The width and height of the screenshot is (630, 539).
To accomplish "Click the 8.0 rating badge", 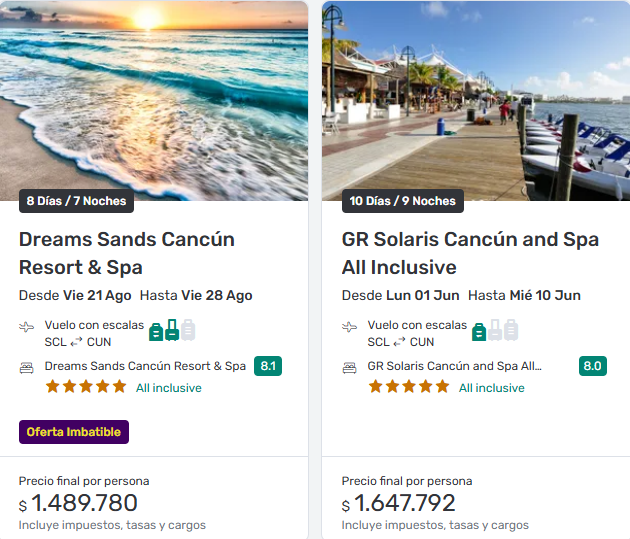I will 592,366.
